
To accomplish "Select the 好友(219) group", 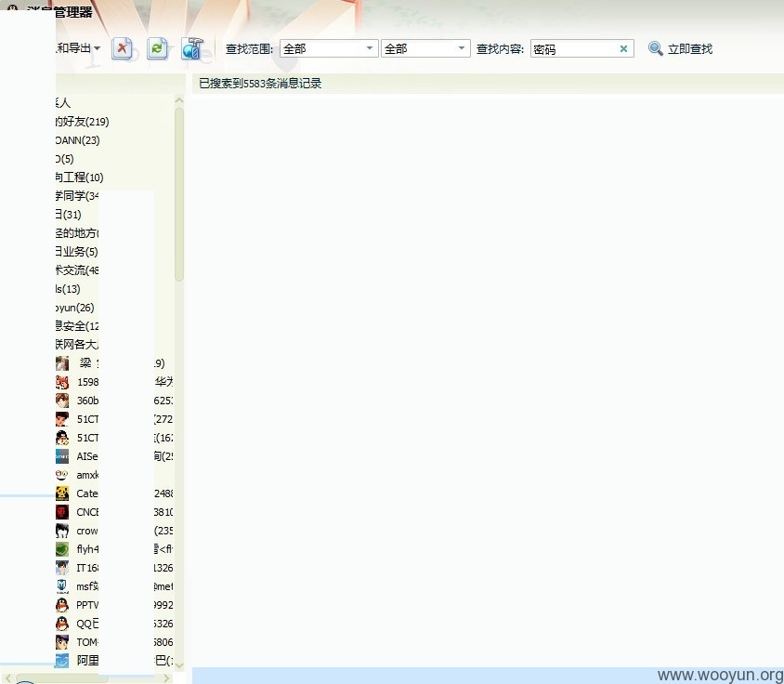I will 82,122.
